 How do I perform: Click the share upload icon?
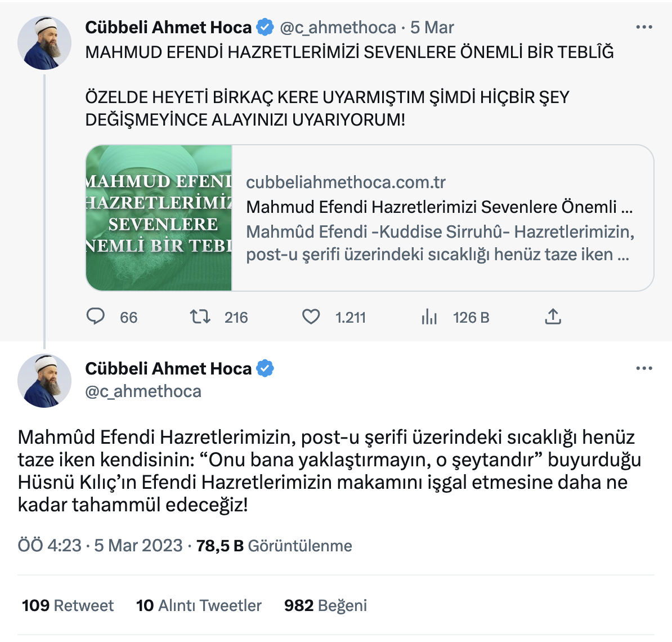[553, 317]
